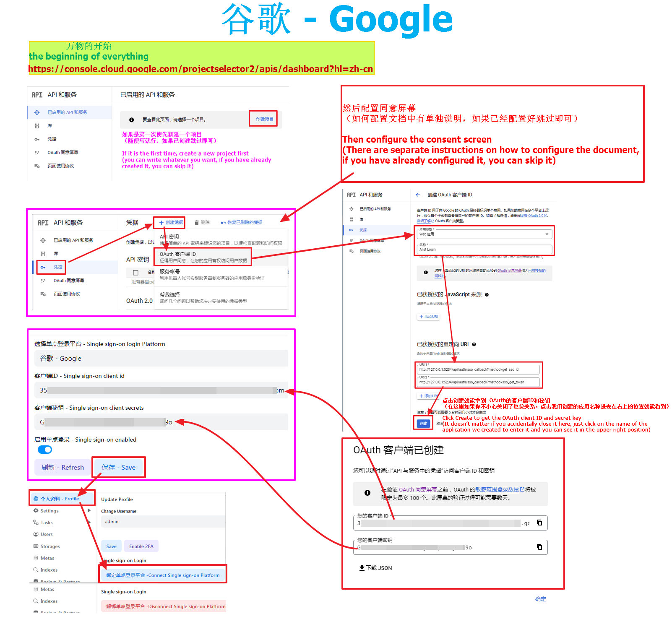Viewport: 672px width, 619px height.
Task: Open Settings in AList sidebar
Action: [49, 511]
